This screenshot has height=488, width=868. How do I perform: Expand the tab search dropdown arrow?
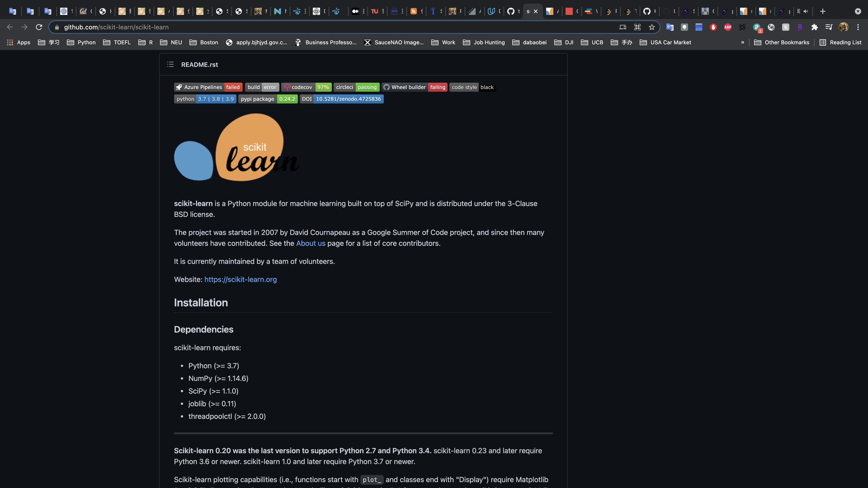pos(858,11)
